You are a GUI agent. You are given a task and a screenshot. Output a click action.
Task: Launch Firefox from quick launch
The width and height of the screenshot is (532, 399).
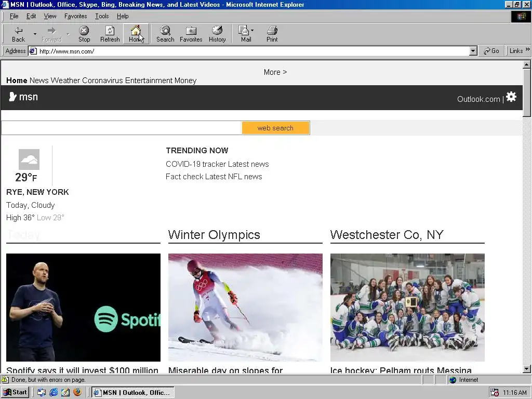tap(77, 392)
